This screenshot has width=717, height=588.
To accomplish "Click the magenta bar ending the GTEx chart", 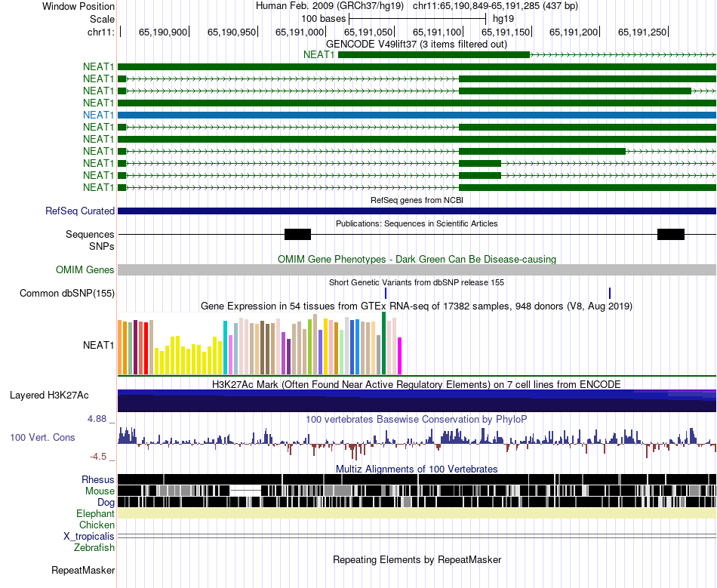I will 400,356.
